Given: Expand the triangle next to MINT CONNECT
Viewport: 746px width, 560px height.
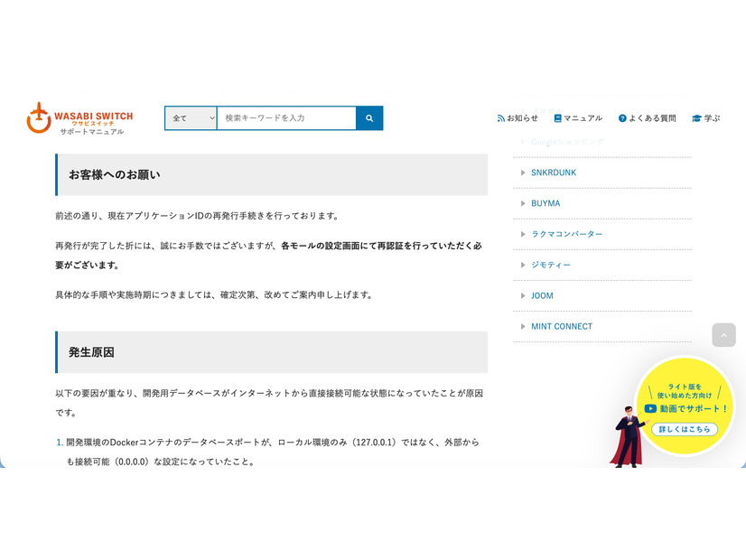Looking at the screenshot, I should (x=523, y=326).
